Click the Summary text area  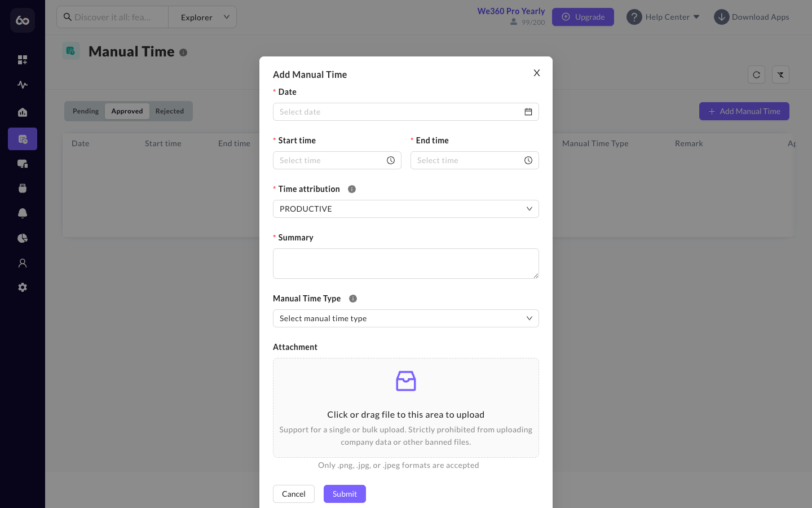(406, 264)
